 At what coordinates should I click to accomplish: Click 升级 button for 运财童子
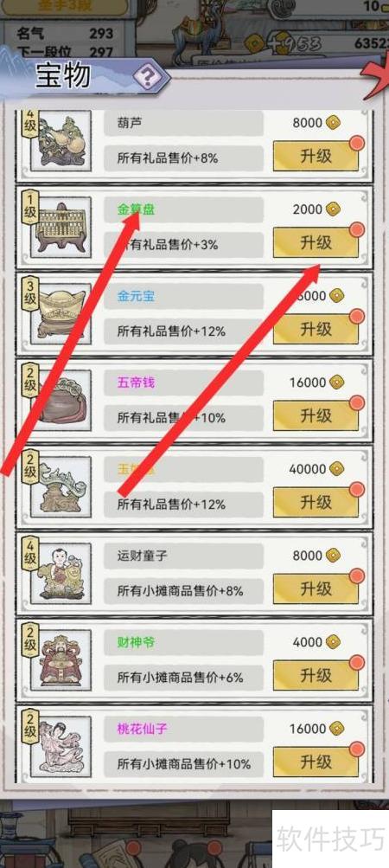[x=316, y=588]
